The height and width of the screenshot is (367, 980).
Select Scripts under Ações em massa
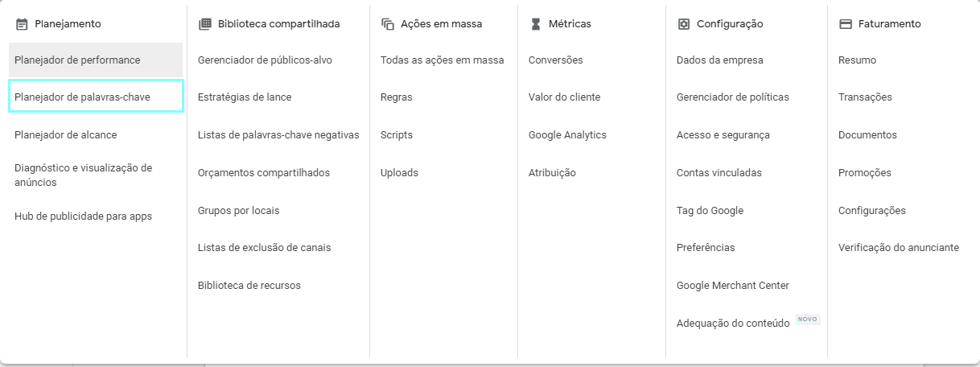[x=397, y=135]
